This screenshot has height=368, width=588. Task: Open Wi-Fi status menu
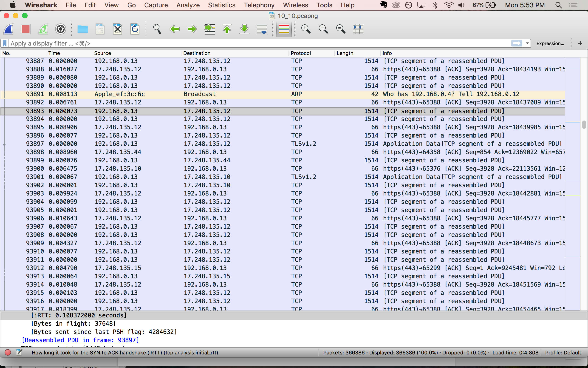click(x=449, y=5)
